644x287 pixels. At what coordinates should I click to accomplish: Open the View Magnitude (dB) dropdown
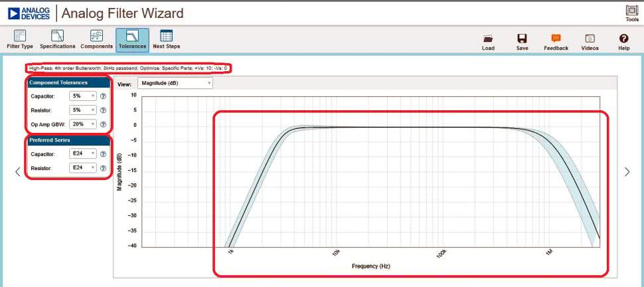[x=175, y=83]
